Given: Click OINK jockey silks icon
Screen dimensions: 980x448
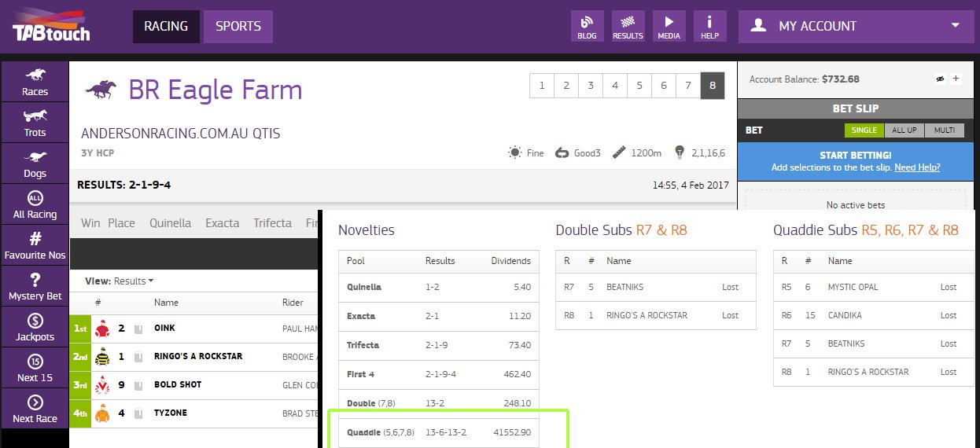Looking at the screenshot, I should (x=101, y=328).
